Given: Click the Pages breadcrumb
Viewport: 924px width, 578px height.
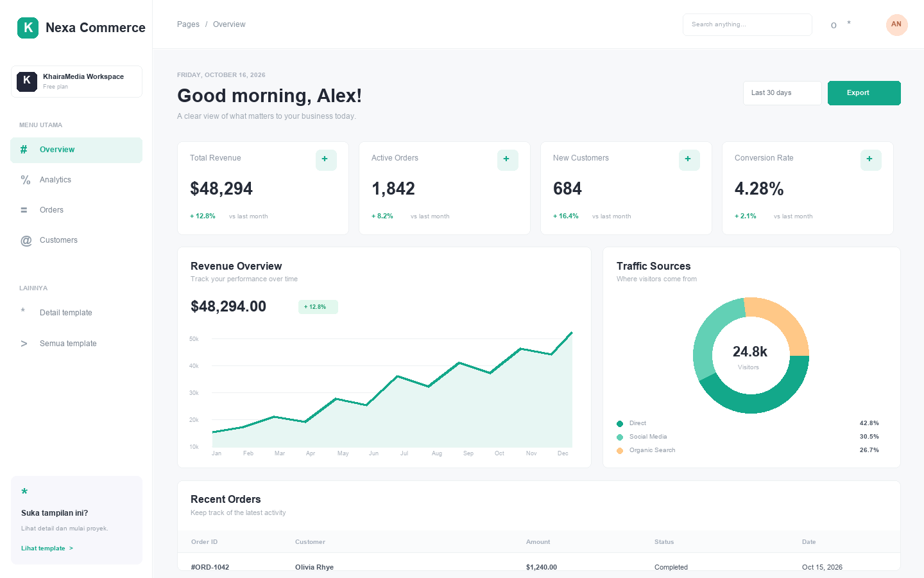Looking at the screenshot, I should tap(188, 24).
